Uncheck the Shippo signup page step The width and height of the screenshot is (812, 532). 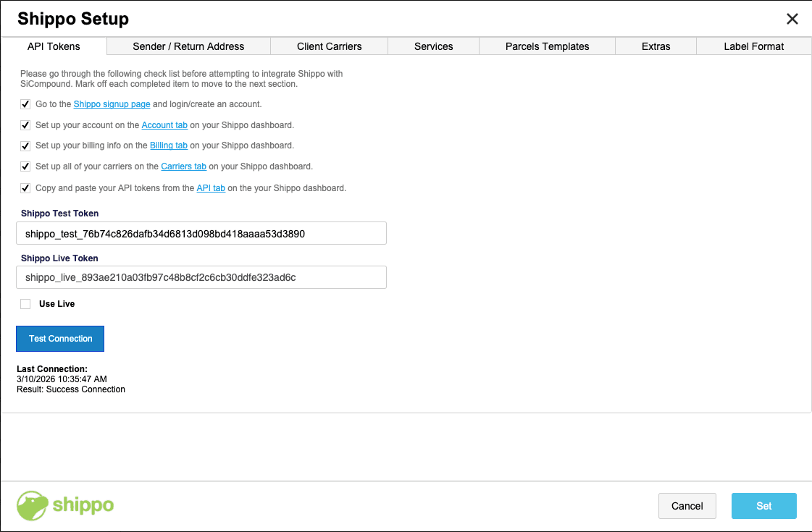[x=25, y=104]
